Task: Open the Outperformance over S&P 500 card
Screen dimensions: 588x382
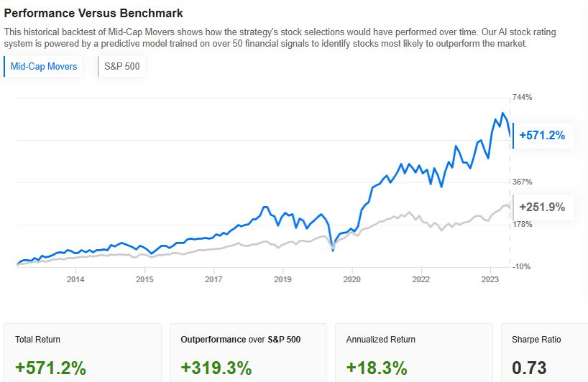Action: click(x=248, y=353)
